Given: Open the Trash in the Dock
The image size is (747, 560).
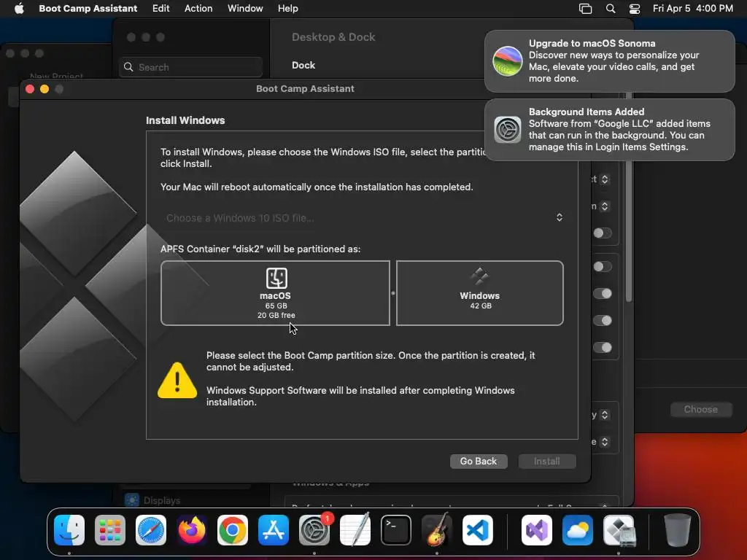Looking at the screenshot, I should (677, 530).
